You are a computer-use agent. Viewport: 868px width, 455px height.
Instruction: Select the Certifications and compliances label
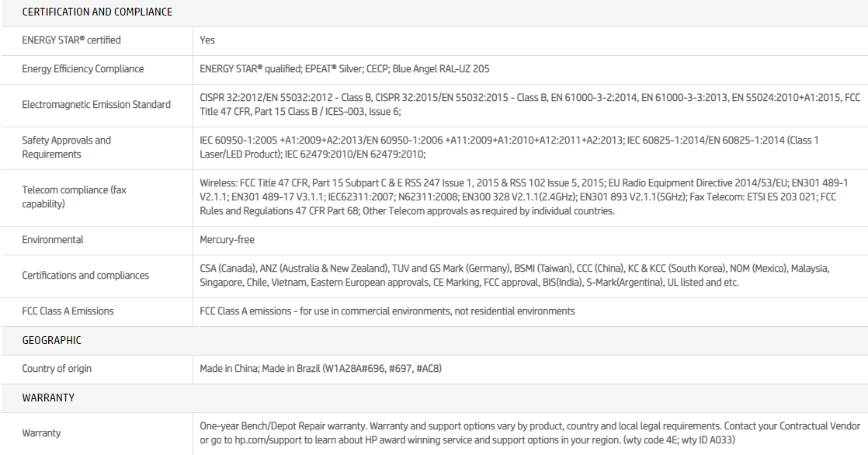(85, 276)
